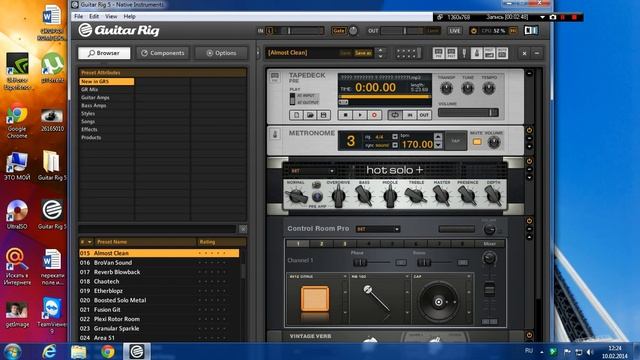This screenshot has height=360, width=640.
Task: Click the preset up/down stepper arrows
Action: [x=380, y=53]
